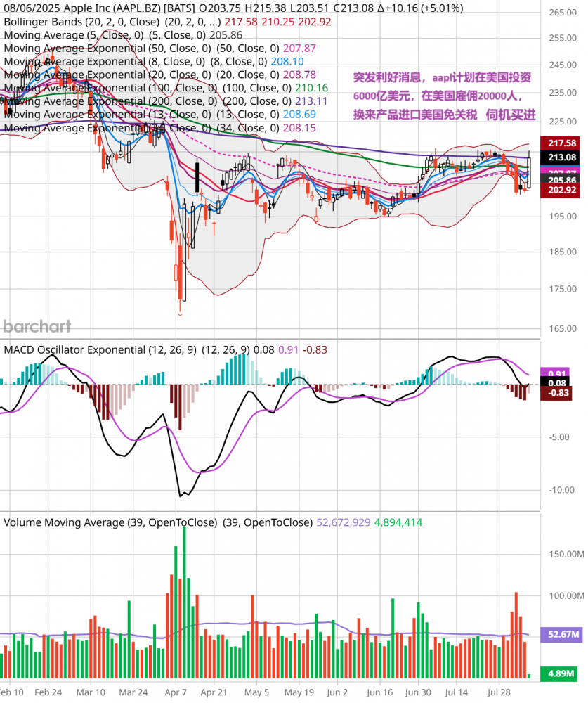Click the 150.00M volume axis label
The width and height of the screenshot is (588, 703).
click(x=566, y=554)
